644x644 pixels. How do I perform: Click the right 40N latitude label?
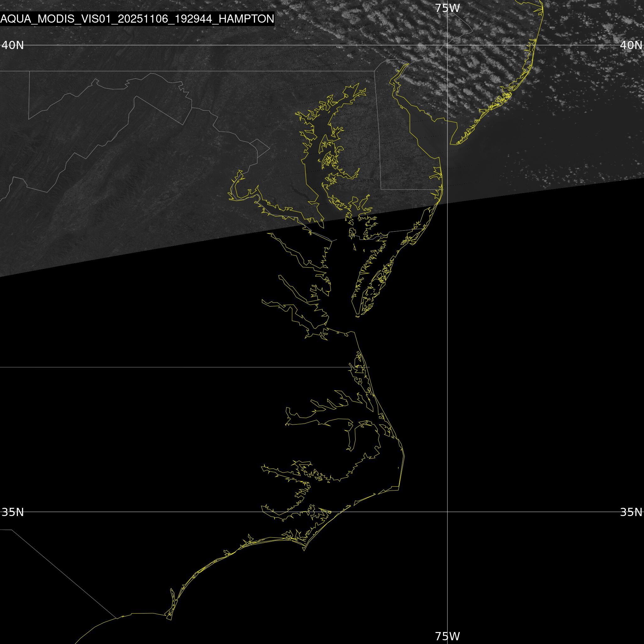click(x=631, y=45)
